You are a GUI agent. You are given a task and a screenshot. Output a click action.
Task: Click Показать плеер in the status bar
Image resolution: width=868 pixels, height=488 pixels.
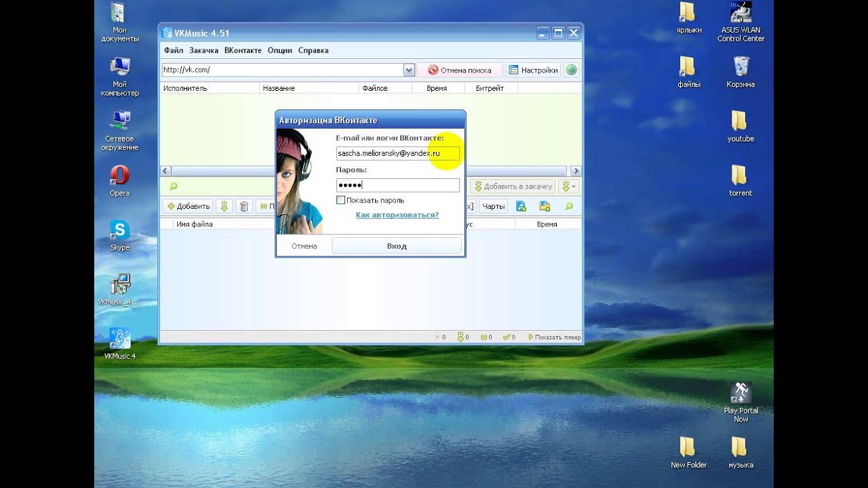tap(554, 337)
